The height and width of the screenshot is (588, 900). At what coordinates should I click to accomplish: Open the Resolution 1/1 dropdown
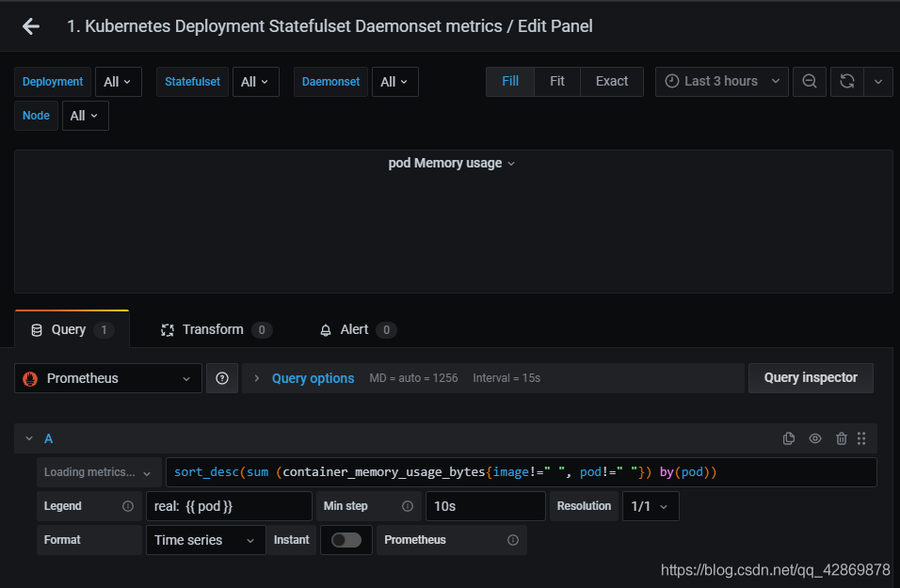[651, 506]
